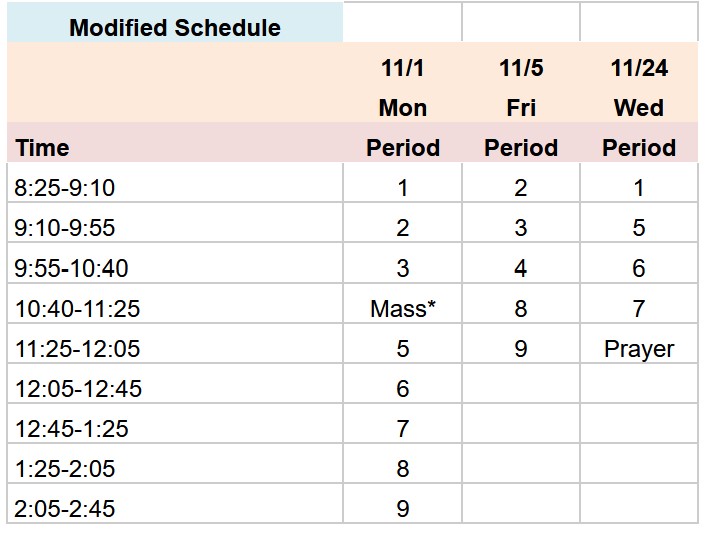The height and width of the screenshot is (540, 716).
Task: Select the Mon day cell
Action: [402, 108]
